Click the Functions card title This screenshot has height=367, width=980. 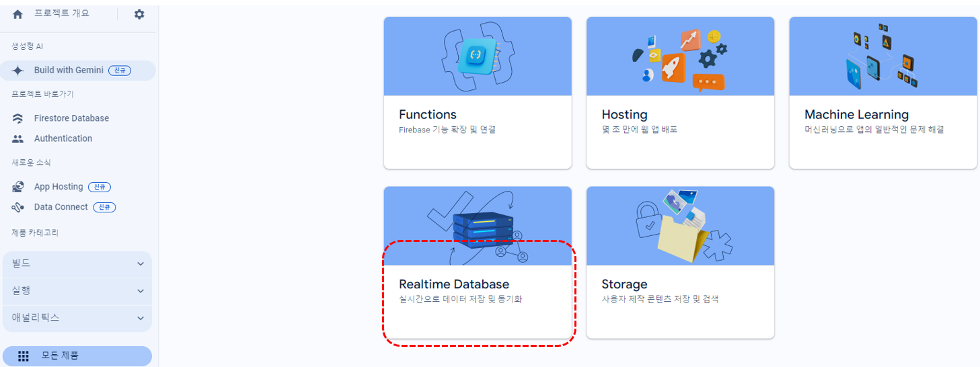[x=428, y=115]
